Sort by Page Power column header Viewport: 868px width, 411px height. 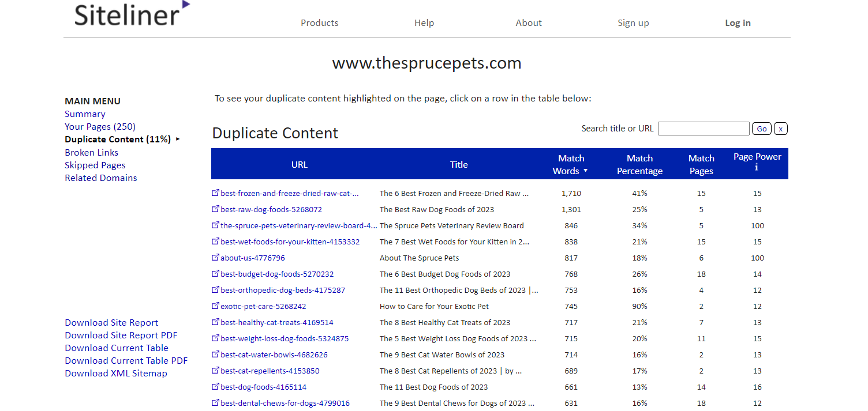757,157
